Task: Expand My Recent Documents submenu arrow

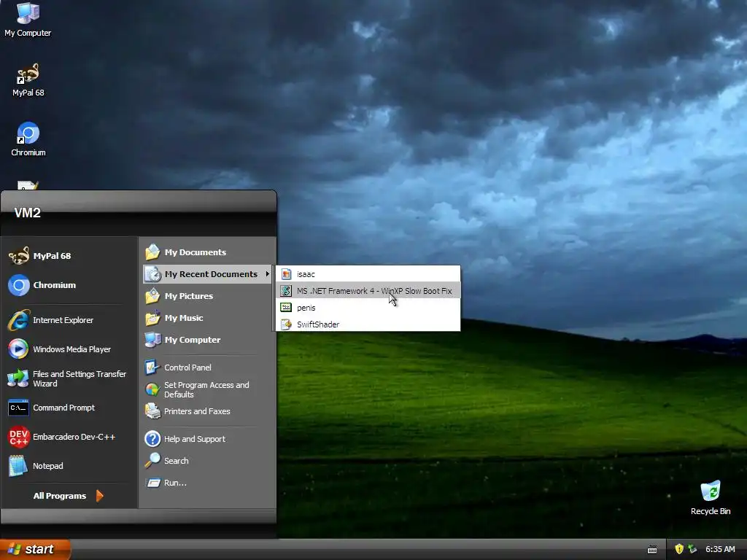Action: [x=267, y=274]
